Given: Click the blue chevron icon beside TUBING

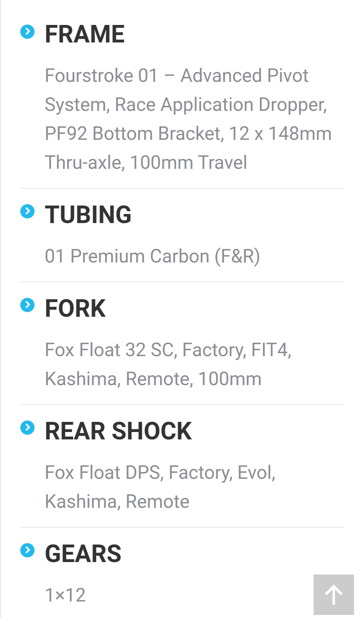Looking at the screenshot, I should point(27,212).
